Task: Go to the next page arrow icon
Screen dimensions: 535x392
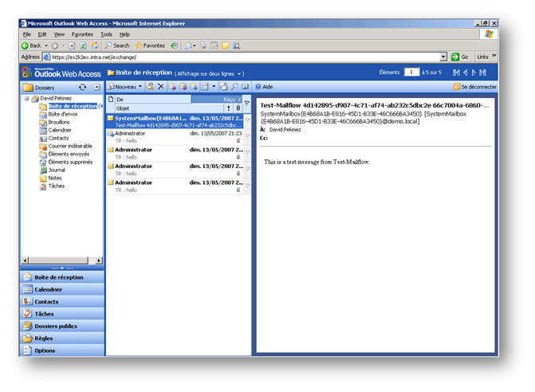Action: 475,72
